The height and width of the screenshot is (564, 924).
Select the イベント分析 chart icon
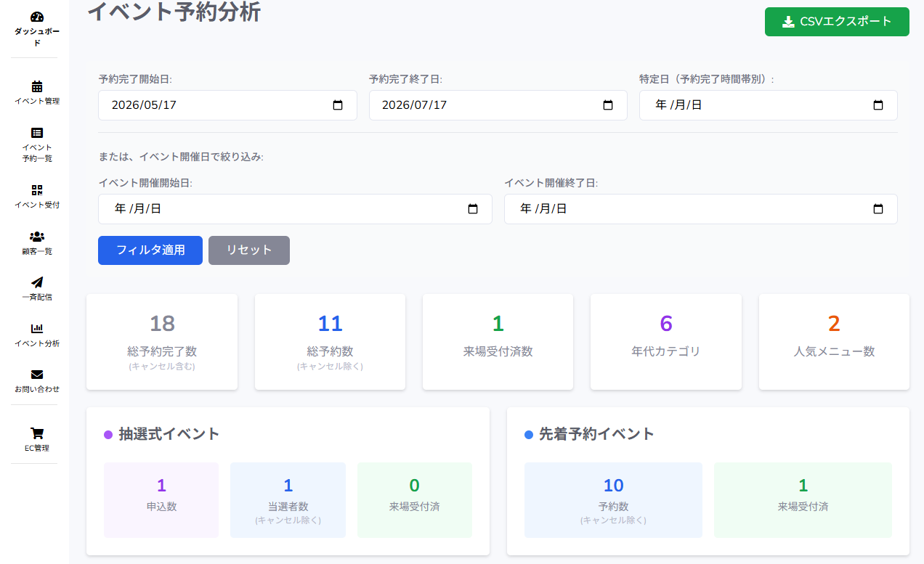tap(37, 329)
